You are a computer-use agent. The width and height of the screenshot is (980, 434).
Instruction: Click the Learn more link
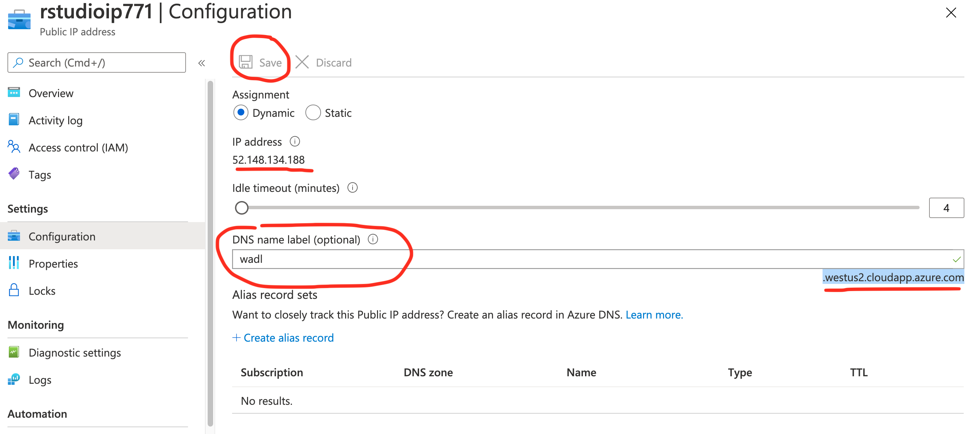pyautogui.click(x=654, y=315)
